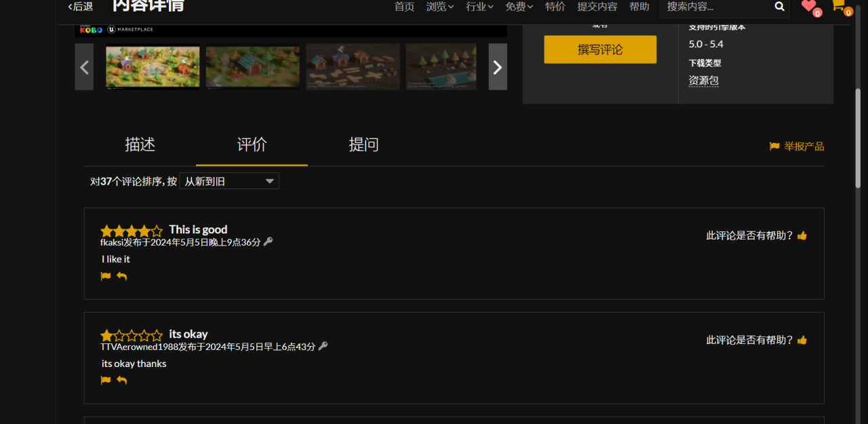Open 提交内容 in the navigation
The height and width of the screenshot is (424, 868).
point(597,6)
